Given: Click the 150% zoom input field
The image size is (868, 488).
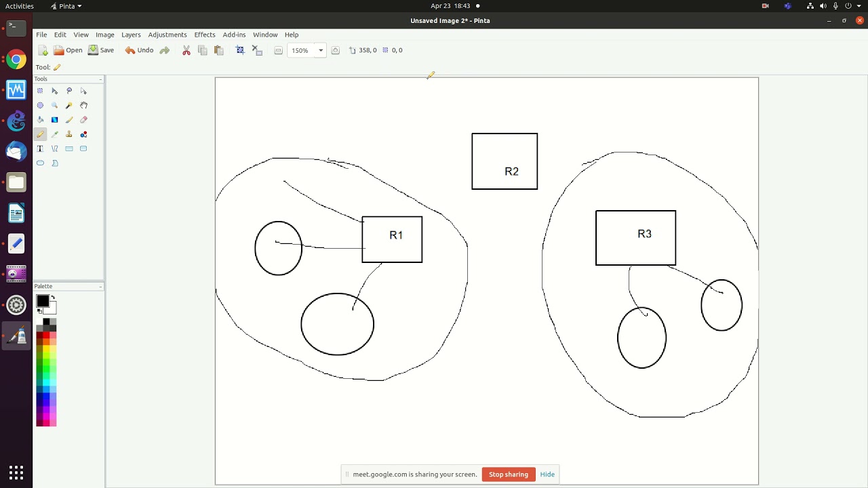Looking at the screenshot, I should [x=302, y=50].
